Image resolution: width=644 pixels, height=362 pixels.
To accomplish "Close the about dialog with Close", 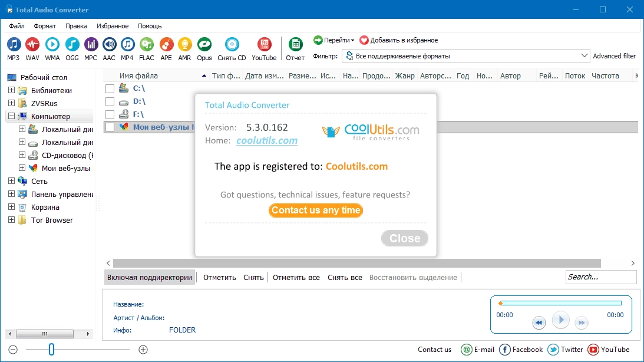I will coord(405,238).
